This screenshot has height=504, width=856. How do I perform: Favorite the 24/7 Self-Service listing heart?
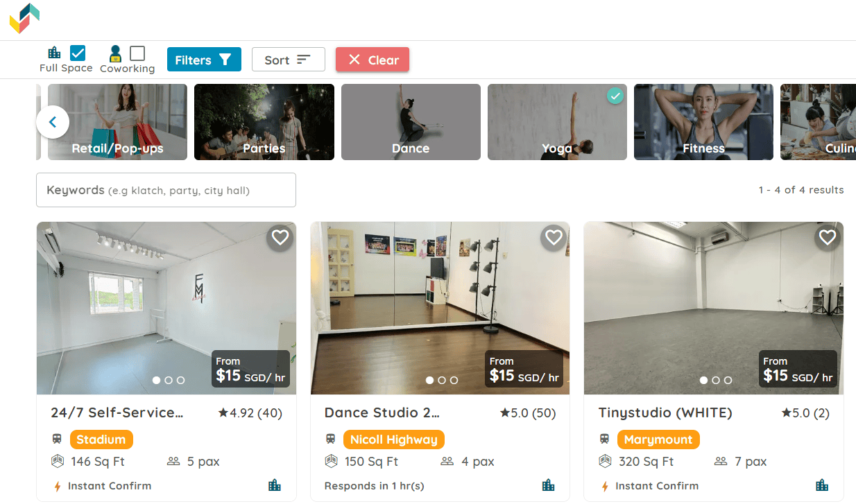(280, 238)
